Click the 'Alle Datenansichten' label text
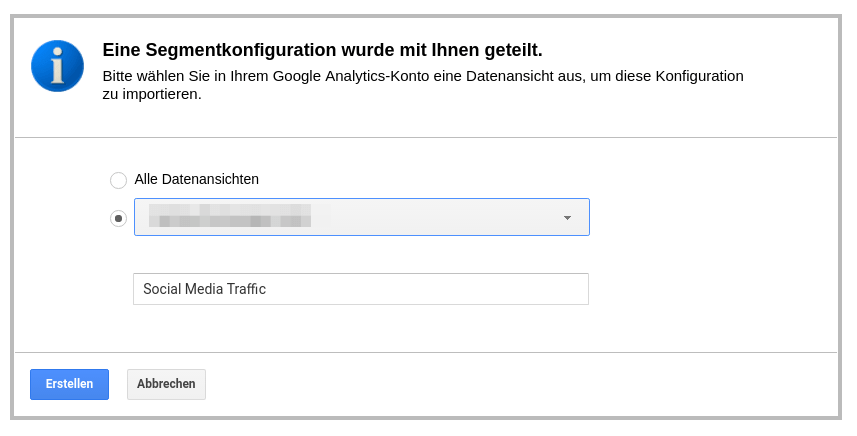Viewport: 857px width, 436px height. (x=197, y=179)
